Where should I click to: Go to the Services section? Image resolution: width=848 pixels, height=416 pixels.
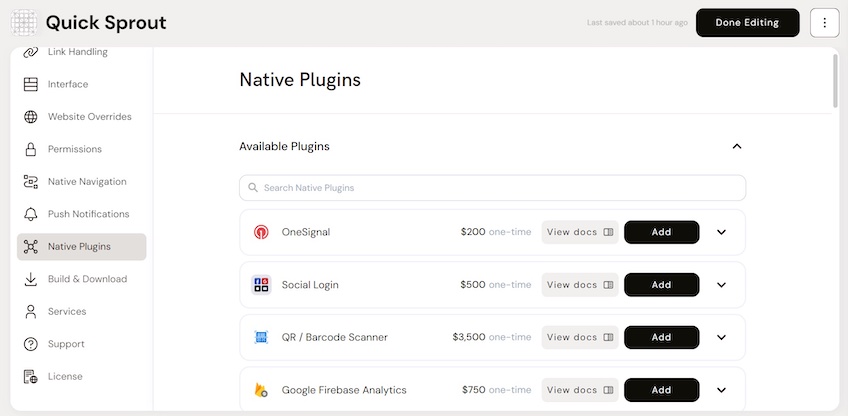82,312
